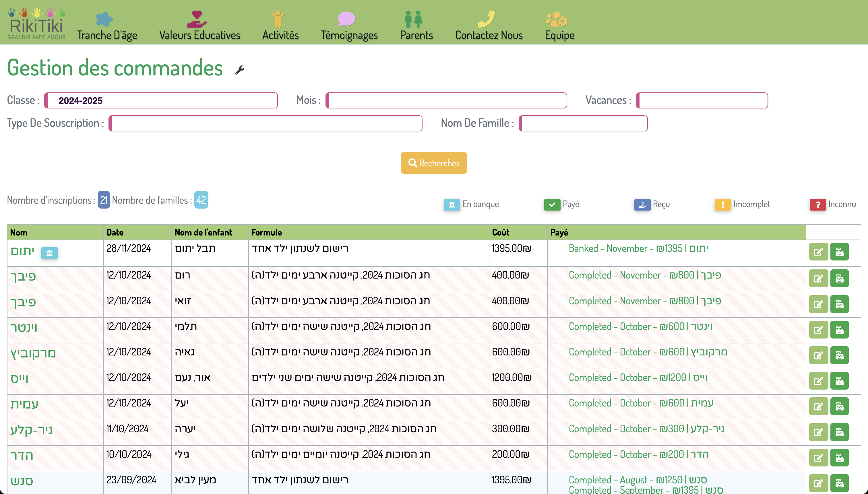This screenshot has height=494, width=868.
Task: Open the Vacances dropdown field
Action: [x=702, y=100]
